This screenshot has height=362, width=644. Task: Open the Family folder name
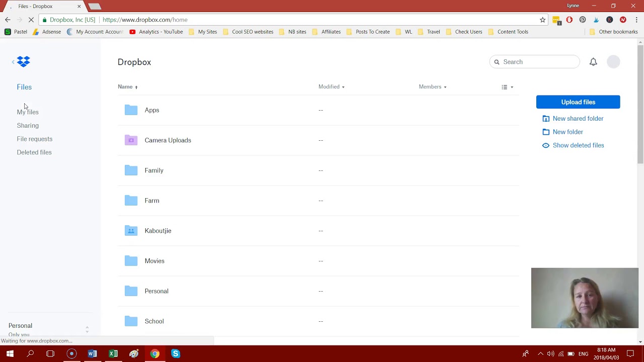[154, 170]
